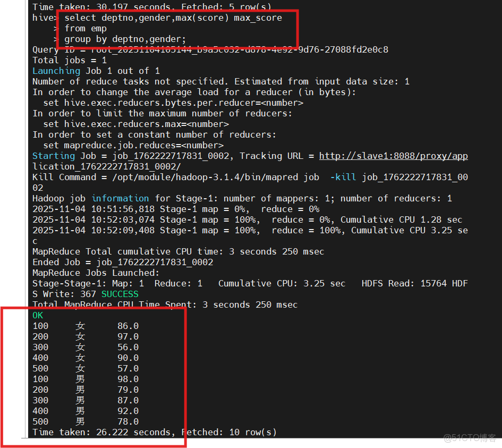Click the '10:51:56,818 Stage-1 map = 0%' log line
Screen dimensions: 502x448
click(176, 209)
